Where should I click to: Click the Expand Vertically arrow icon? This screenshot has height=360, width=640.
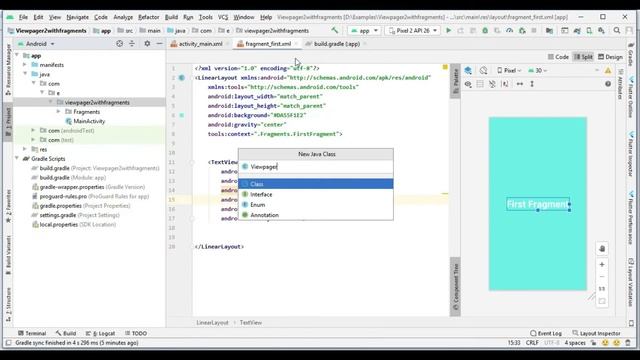tap(532, 84)
